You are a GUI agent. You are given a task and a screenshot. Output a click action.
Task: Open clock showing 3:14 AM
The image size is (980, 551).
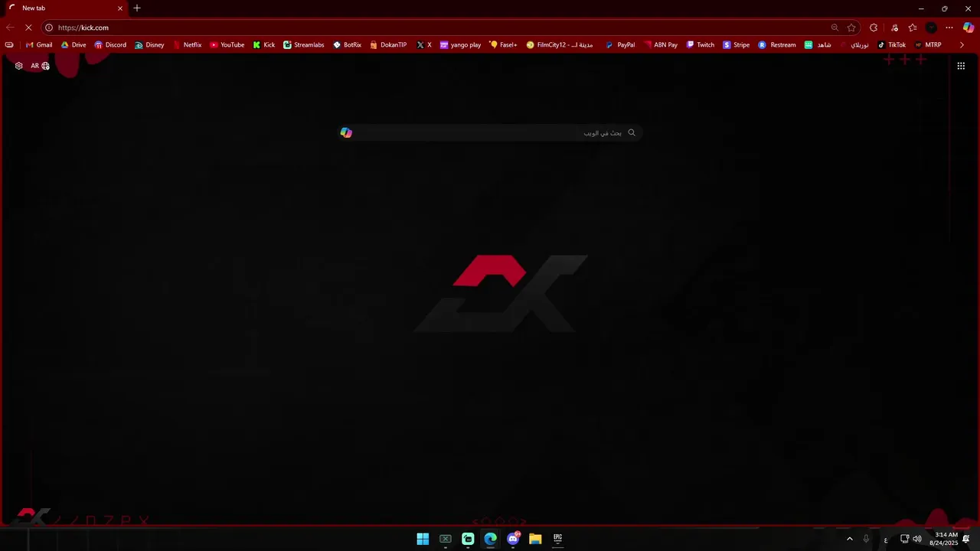coord(943,539)
